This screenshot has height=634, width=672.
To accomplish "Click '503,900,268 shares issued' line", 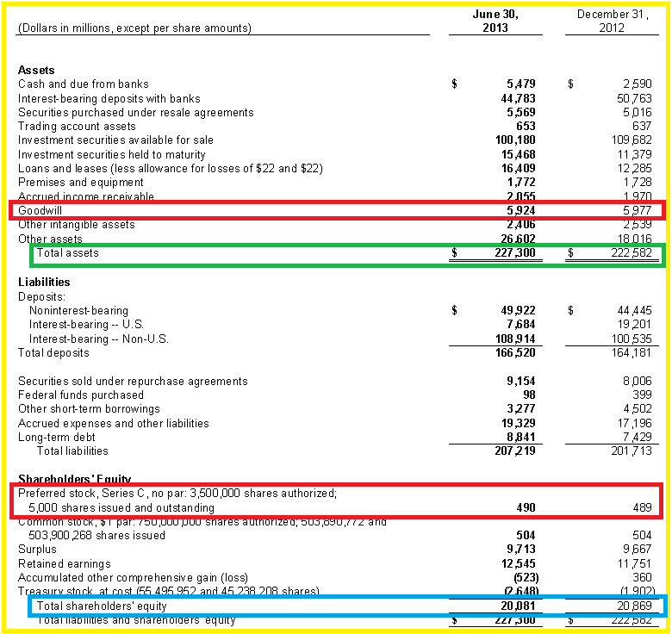I will pyautogui.click(x=96, y=536).
